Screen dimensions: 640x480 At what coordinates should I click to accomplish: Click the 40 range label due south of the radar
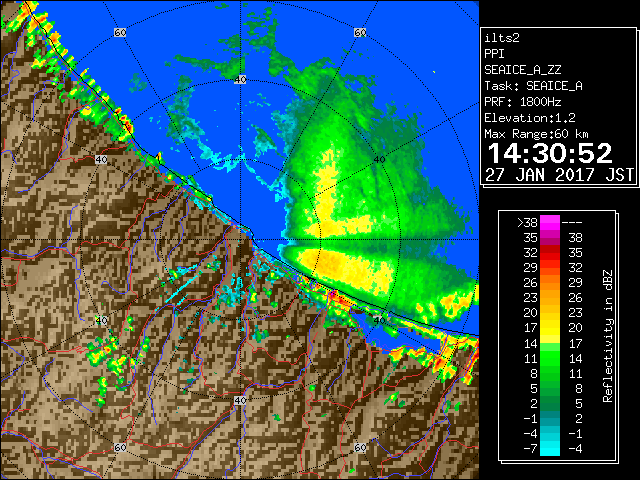tap(240, 400)
